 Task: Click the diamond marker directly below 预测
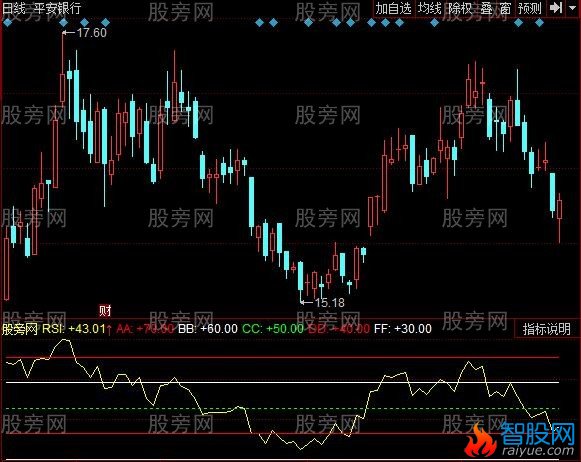518,23
